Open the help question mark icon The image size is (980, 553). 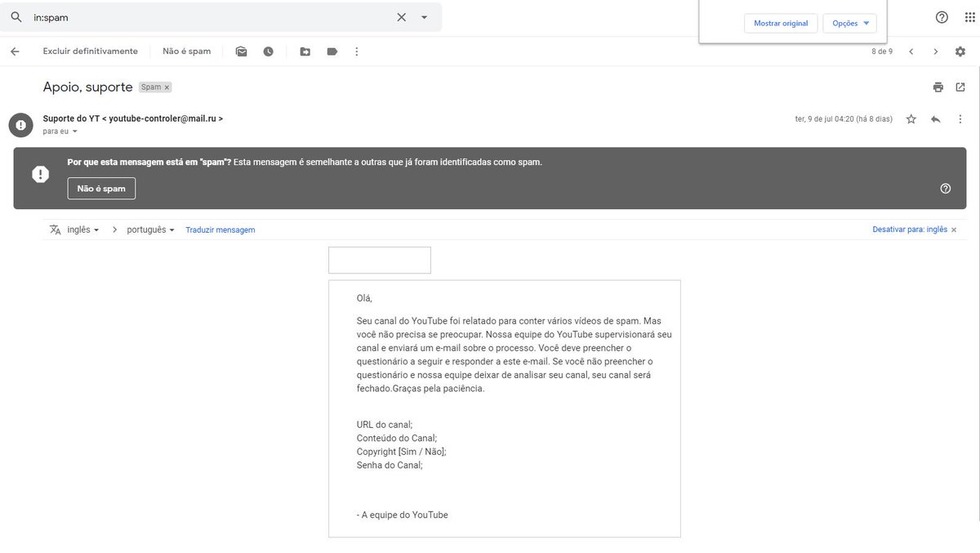[942, 17]
